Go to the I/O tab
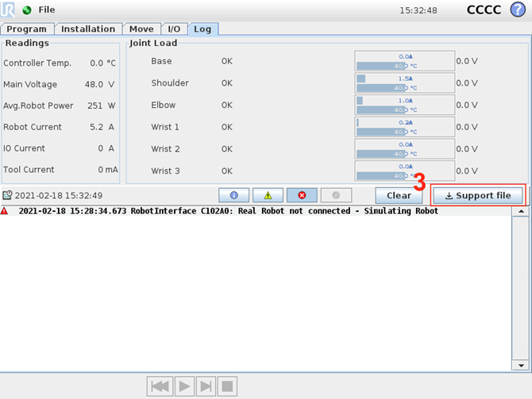The height and width of the screenshot is (399, 532). click(174, 29)
